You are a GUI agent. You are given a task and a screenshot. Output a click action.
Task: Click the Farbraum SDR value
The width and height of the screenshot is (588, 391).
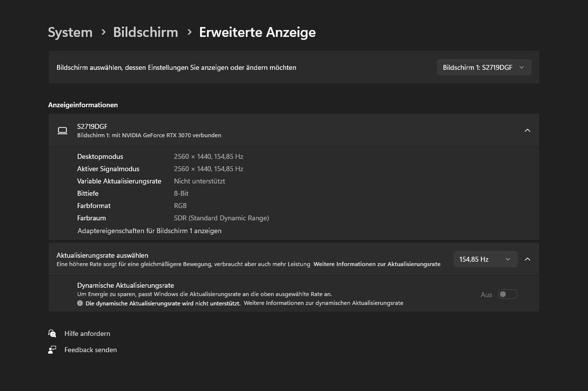tap(221, 218)
